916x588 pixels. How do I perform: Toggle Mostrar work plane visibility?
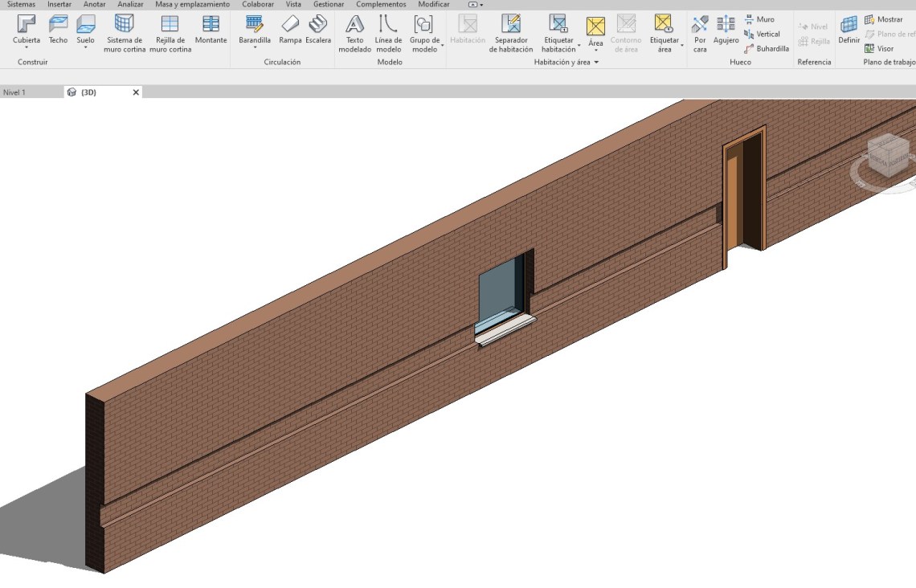tap(883, 19)
